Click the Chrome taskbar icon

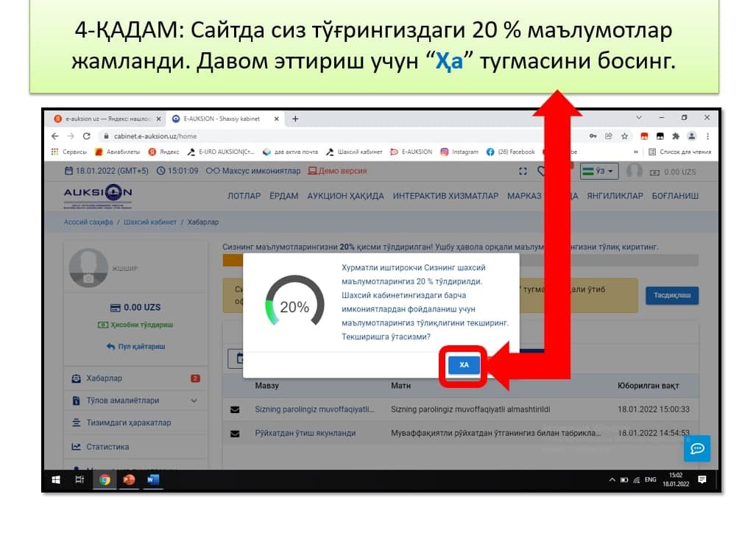pos(105,479)
